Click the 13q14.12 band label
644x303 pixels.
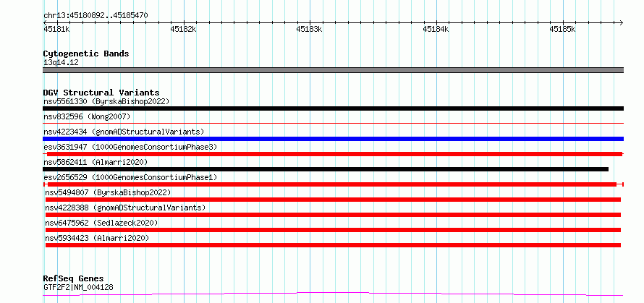pos(61,63)
